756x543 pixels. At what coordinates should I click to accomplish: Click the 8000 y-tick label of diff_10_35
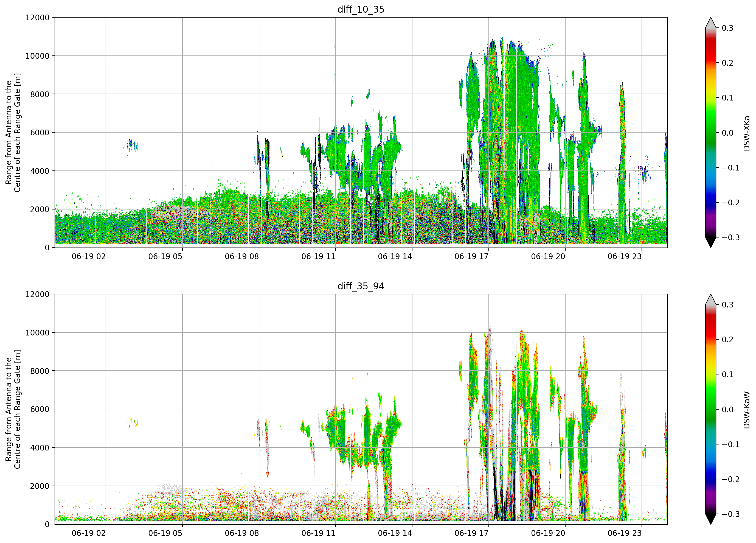[x=40, y=94]
